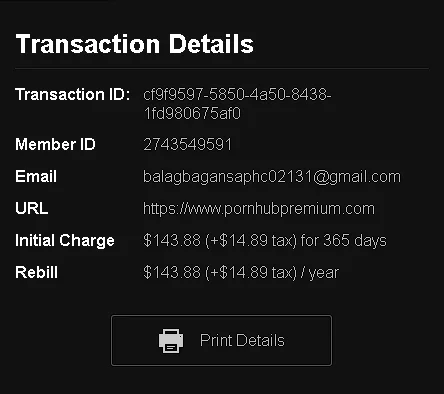Click the printer icon

click(x=171, y=341)
